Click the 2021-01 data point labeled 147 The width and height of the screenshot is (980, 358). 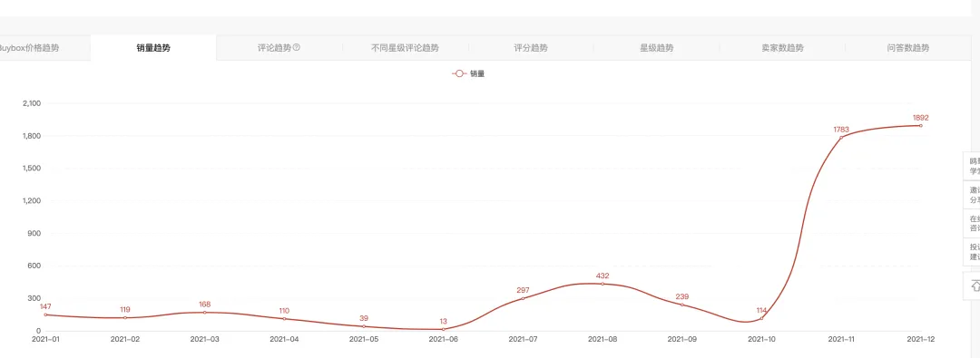45,314
